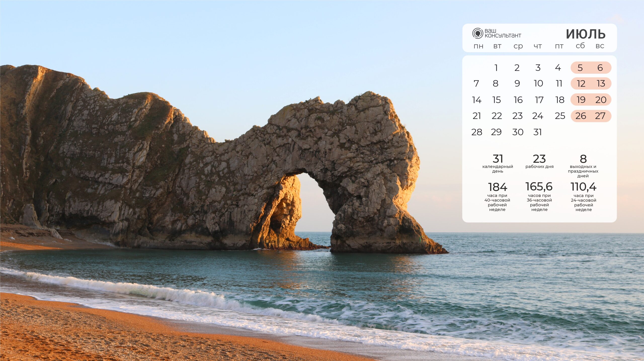Viewport: 644px width, 361px height.
Task: Click the 'выходных и праздничных дней' label
Action: click(x=583, y=171)
